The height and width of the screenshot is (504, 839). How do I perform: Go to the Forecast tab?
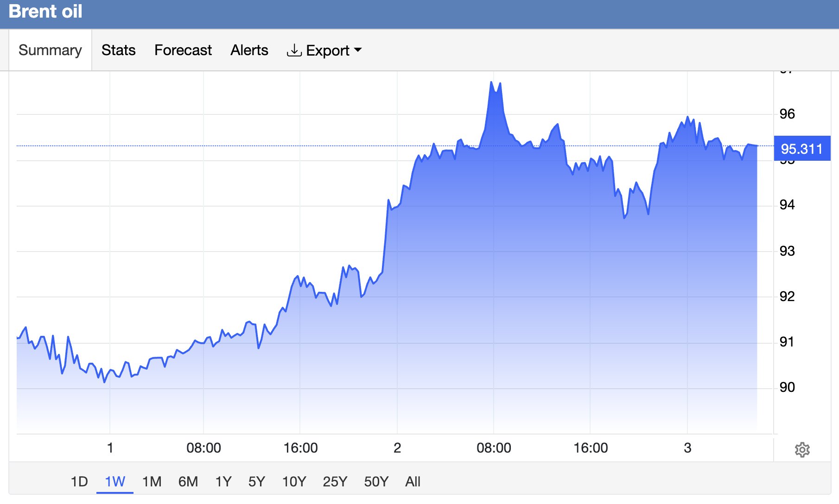[183, 50]
